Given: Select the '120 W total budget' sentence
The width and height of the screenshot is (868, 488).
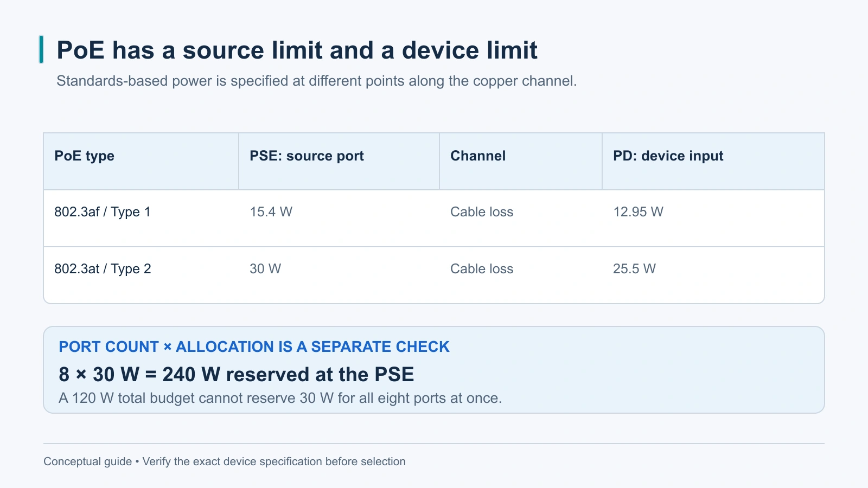Looking at the screenshot, I should point(280,398).
